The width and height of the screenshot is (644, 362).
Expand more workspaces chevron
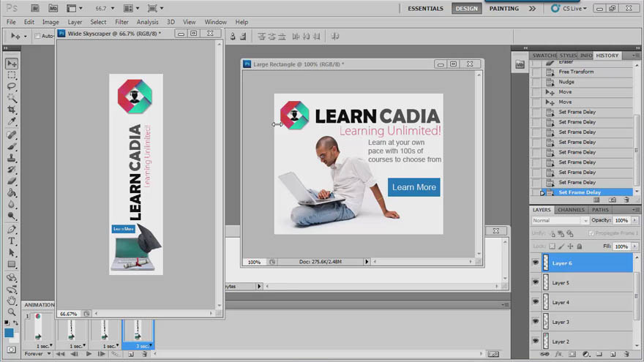click(532, 8)
